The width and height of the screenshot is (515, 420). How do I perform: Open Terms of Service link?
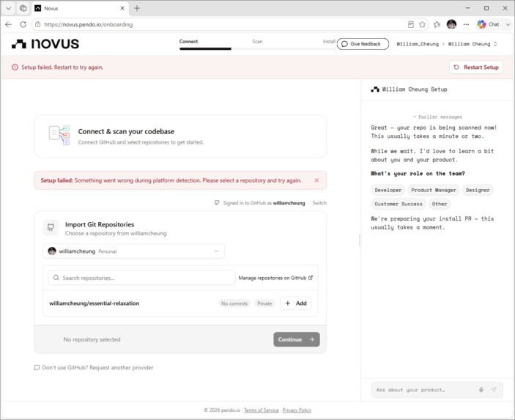[x=261, y=410]
